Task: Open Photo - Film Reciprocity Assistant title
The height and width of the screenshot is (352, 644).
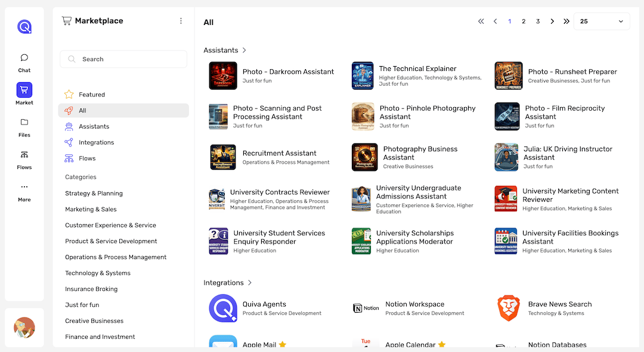Action: coord(565,113)
